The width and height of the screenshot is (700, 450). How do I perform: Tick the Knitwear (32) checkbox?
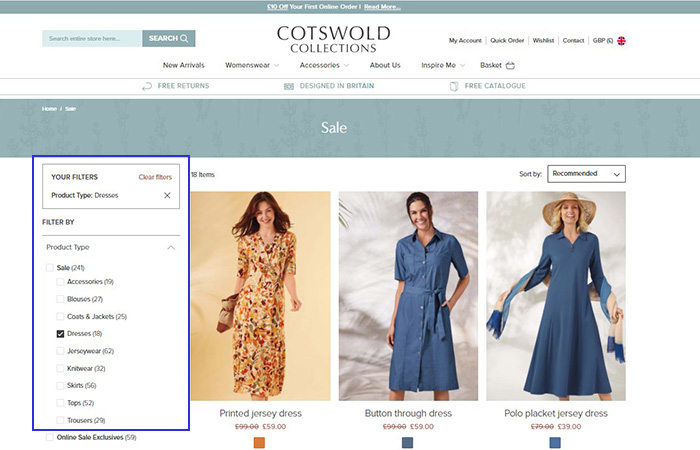click(60, 368)
